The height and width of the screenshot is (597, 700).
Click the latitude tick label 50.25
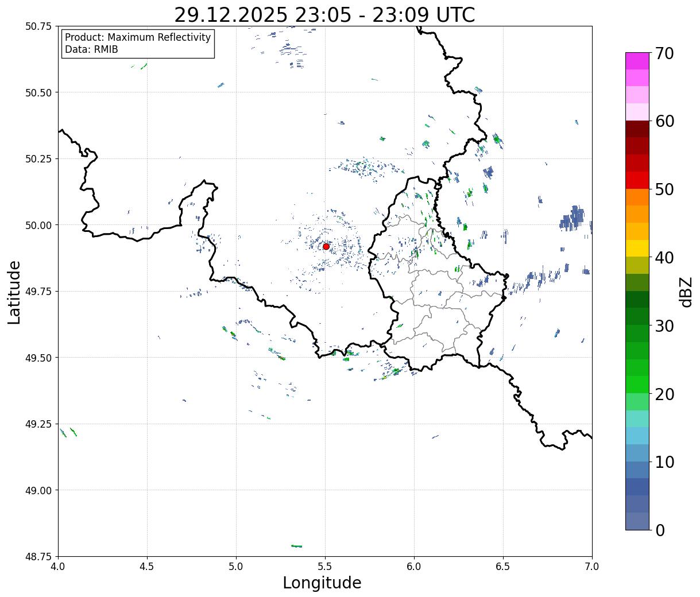point(38,159)
